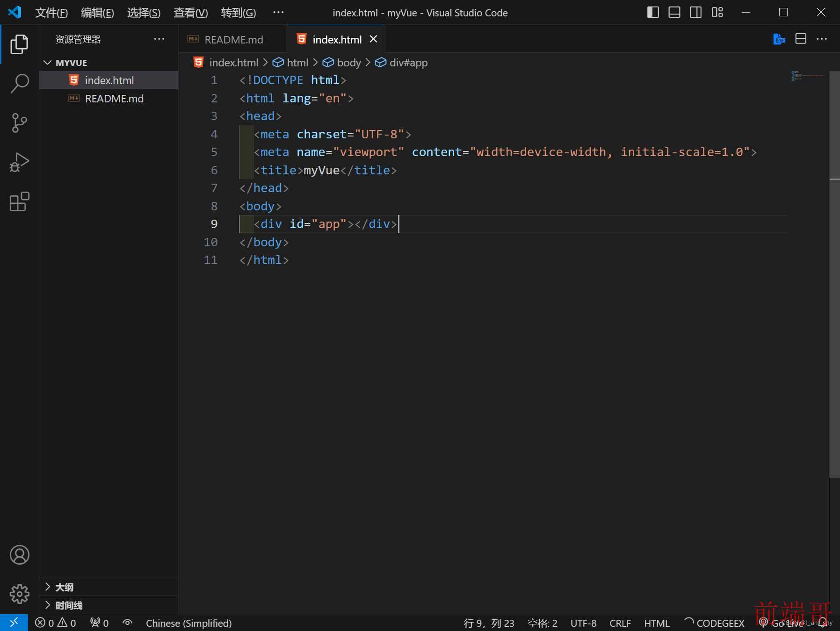Show errors and warnings in status bar

click(x=55, y=623)
